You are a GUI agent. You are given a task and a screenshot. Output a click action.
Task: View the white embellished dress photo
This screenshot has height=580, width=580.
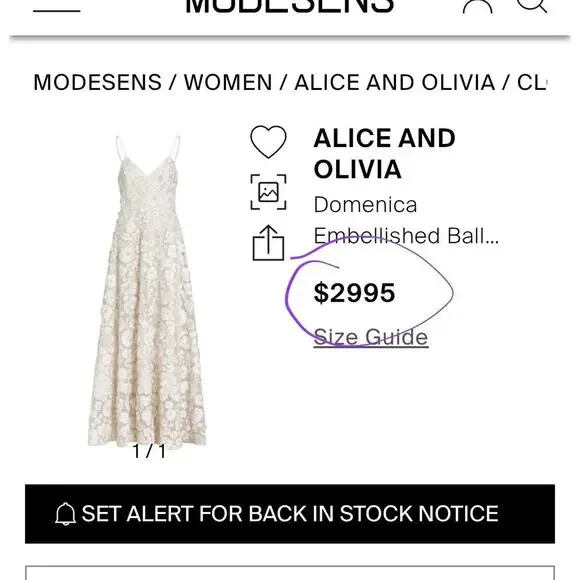[148, 291]
